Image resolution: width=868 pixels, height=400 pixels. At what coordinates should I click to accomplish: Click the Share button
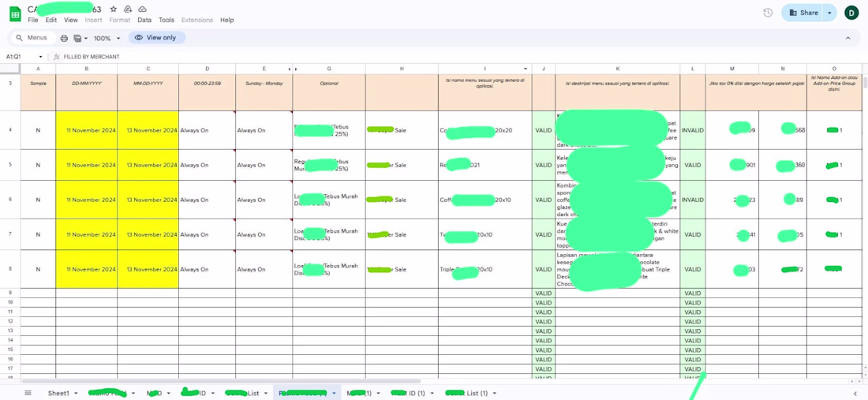(x=803, y=13)
